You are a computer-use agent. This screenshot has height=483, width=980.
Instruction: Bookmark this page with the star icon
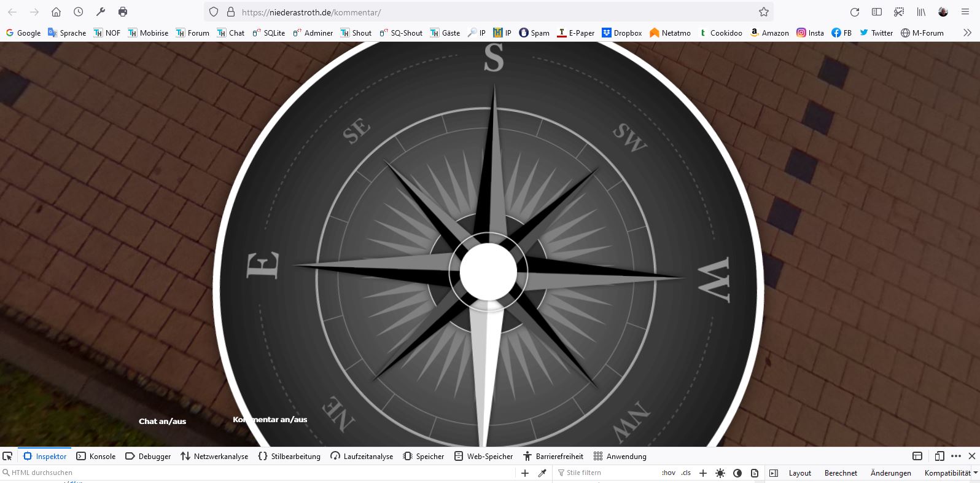coord(764,12)
